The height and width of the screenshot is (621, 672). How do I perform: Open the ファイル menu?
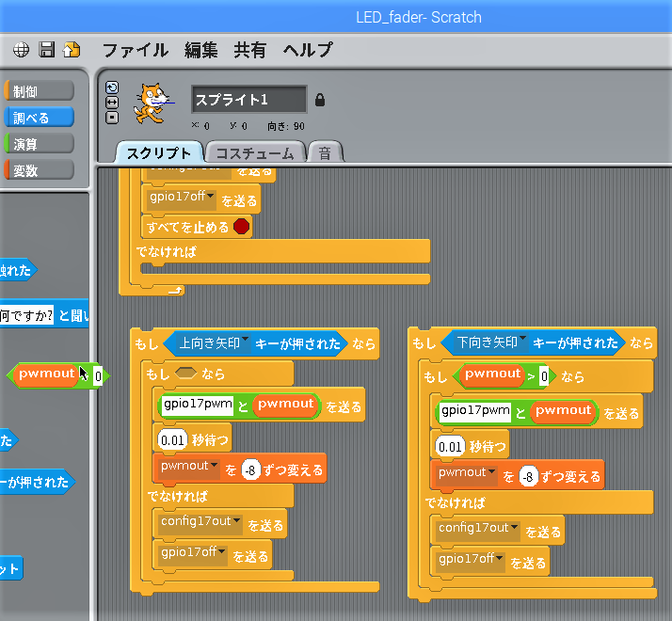point(136,50)
